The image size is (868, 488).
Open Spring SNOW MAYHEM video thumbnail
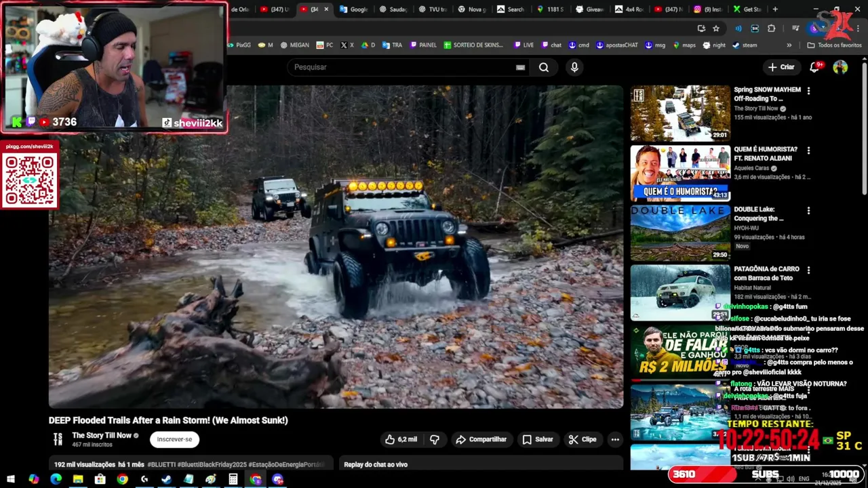point(680,113)
